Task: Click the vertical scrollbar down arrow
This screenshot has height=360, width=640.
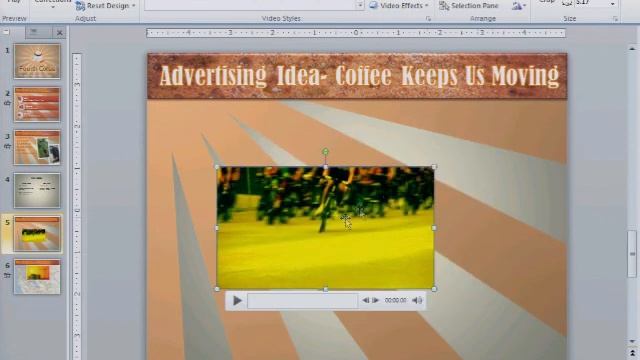Action: click(x=632, y=341)
